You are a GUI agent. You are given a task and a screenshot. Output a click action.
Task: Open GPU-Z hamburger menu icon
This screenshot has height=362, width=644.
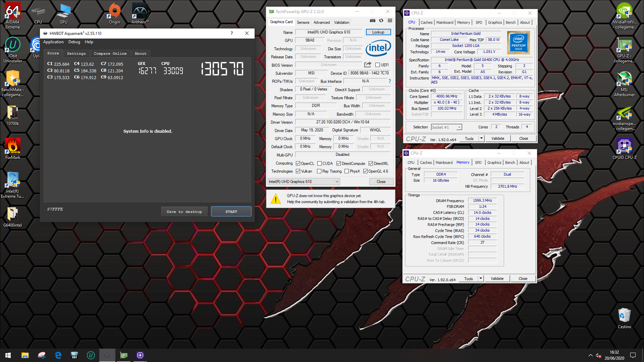click(x=390, y=21)
